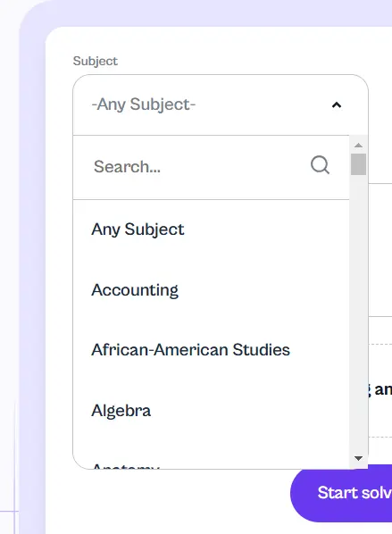Pick African-American Studies from the list
Viewport: 392px width, 534px height.
[x=211, y=350]
